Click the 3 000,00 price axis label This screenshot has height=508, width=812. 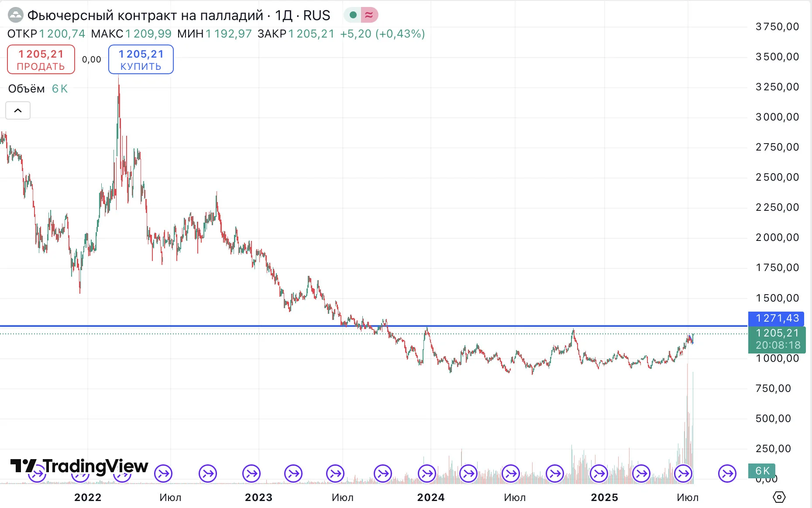[778, 117]
